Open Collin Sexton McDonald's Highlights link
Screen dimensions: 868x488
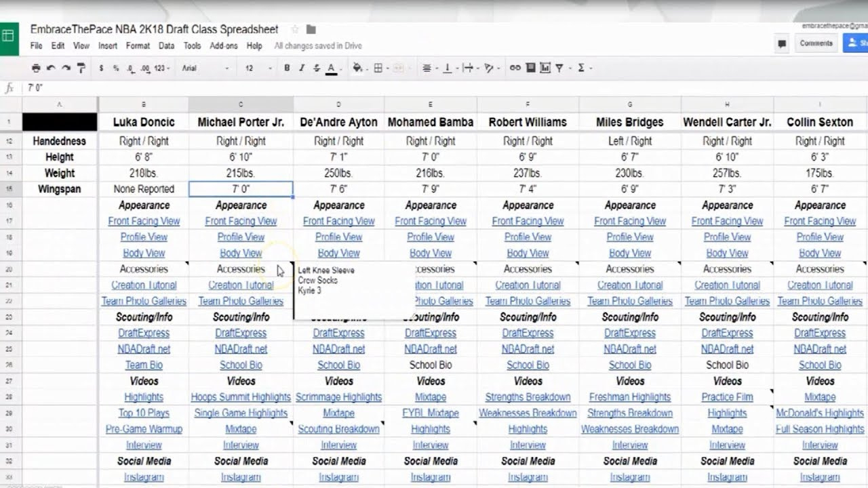pos(820,413)
